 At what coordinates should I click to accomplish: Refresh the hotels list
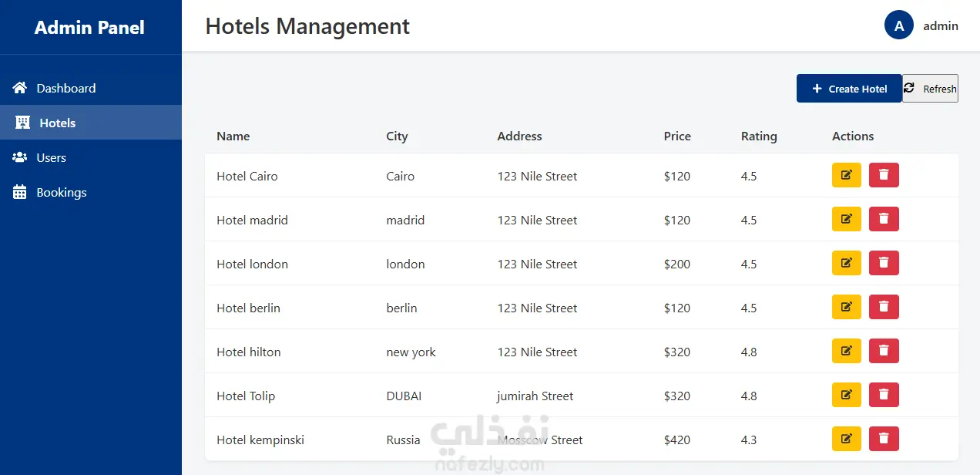[930, 89]
